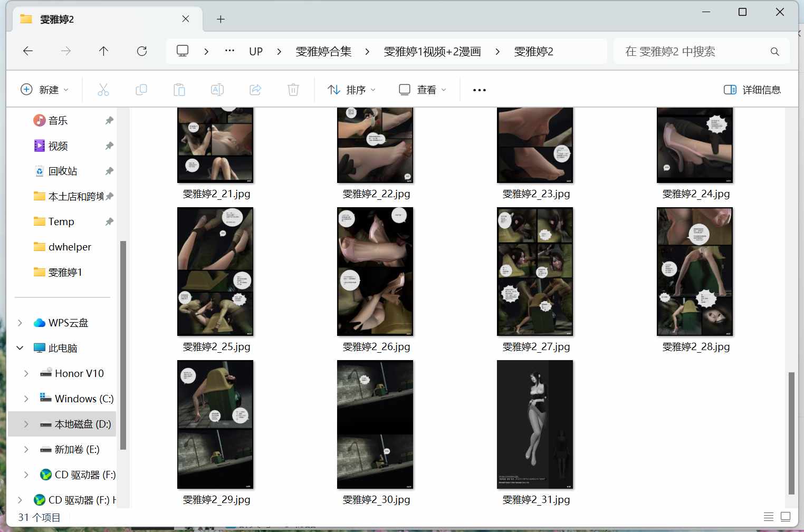Click the 31 个项目 status text
The width and height of the screenshot is (804, 532).
[x=39, y=518]
